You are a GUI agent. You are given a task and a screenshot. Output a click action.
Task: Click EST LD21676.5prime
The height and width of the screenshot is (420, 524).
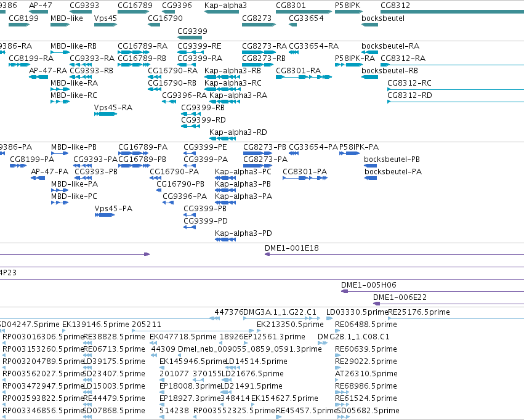pyautogui.click(x=252, y=374)
